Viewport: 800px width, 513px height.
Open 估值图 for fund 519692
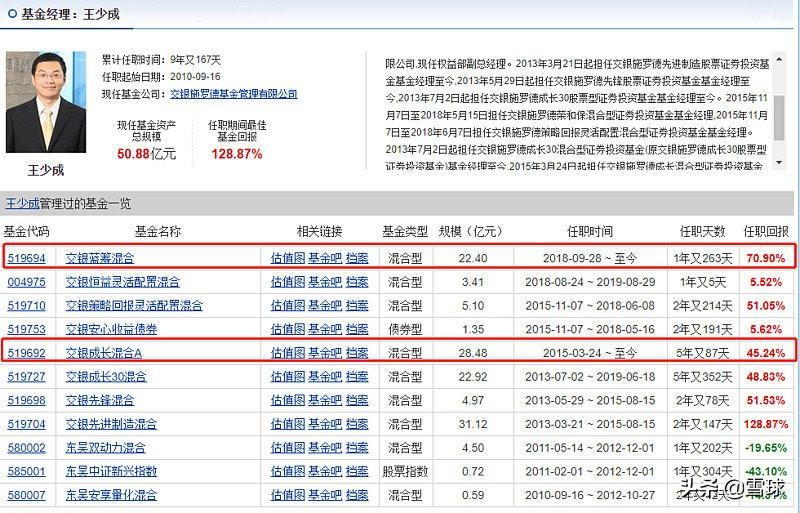coord(288,353)
